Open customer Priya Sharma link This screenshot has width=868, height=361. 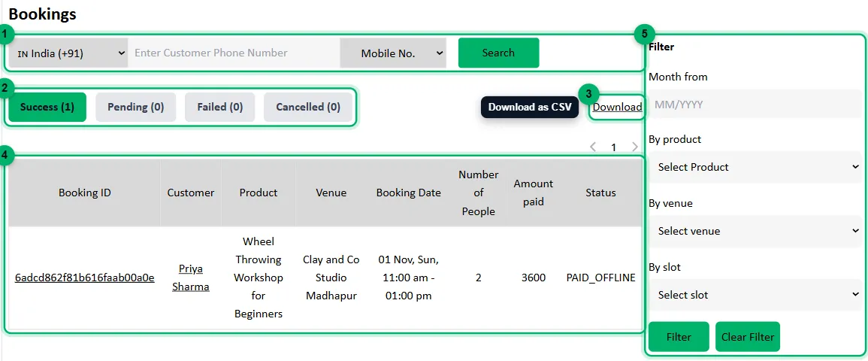(x=191, y=278)
